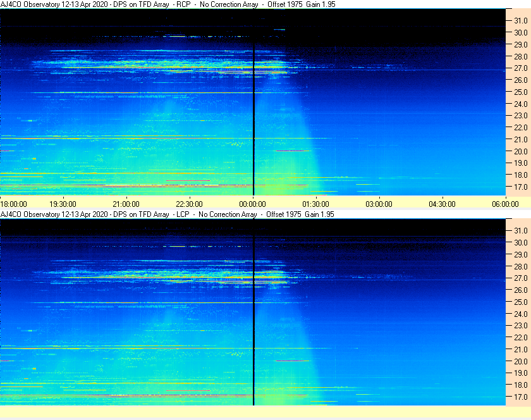Image resolution: width=531 pixels, height=420 pixels.
Task: Click 18.0 on the RCP frequency axis
Action: 521,175
